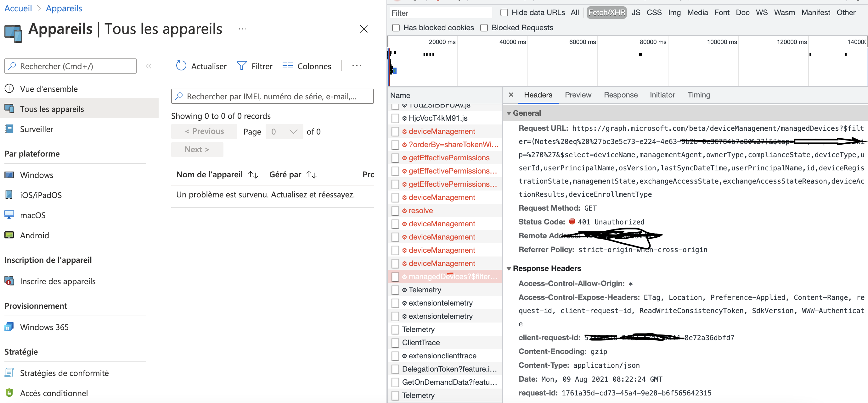Open the Accueil breadcrumb link
The image size is (868, 403).
pos(18,8)
